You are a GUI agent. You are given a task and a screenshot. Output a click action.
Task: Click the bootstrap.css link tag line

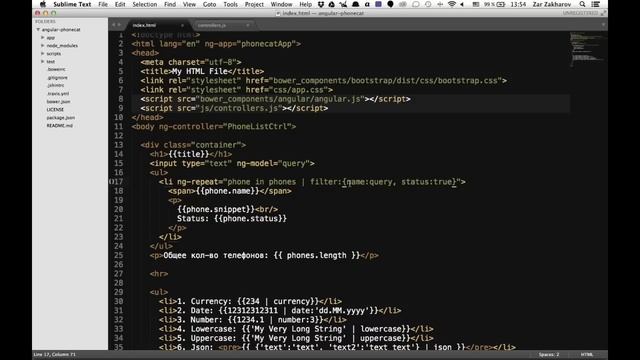pyautogui.click(x=324, y=81)
